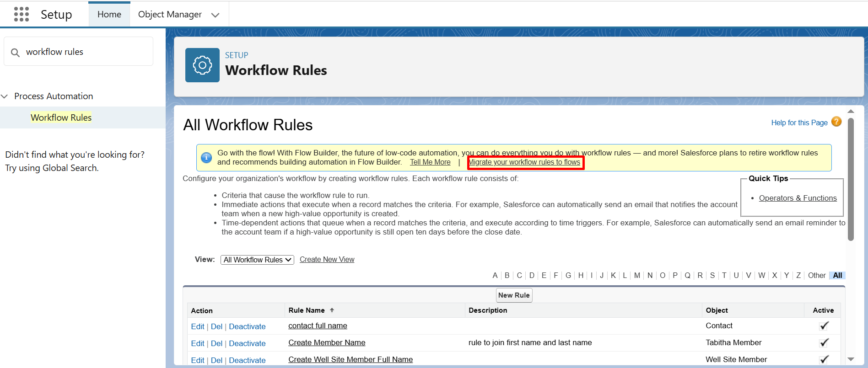Deactivate the Create Member Name rule
This screenshot has height=368, width=868.
pos(247,343)
